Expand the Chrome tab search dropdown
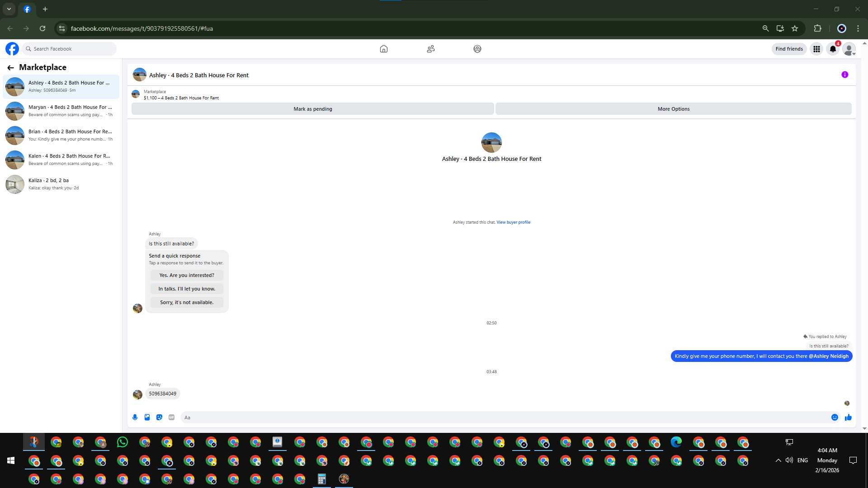868x488 pixels. point(9,9)
